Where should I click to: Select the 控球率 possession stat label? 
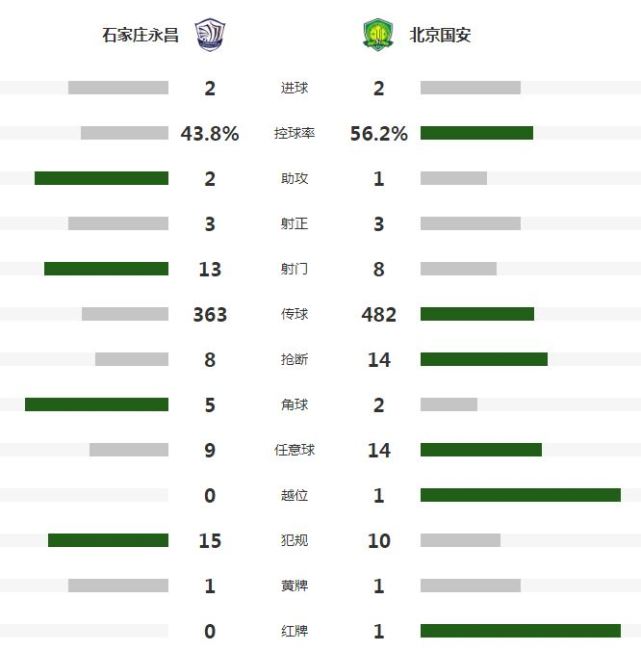pos(294,133)
